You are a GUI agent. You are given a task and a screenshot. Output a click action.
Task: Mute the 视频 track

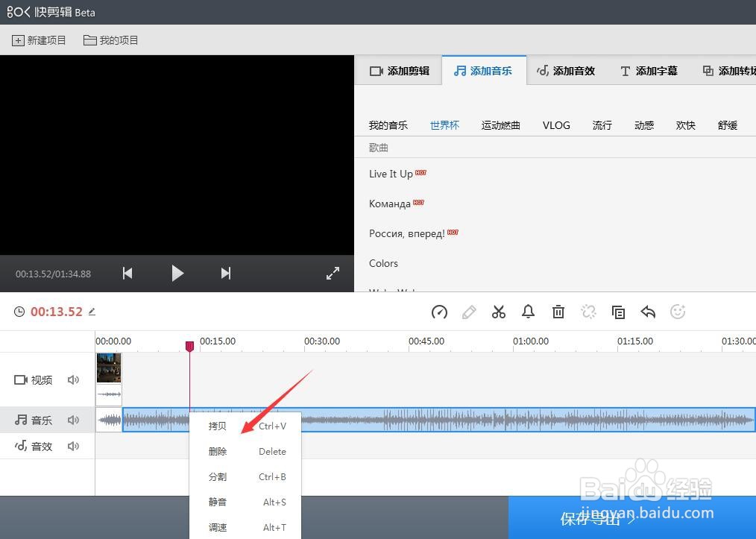(x=73, y=380)
